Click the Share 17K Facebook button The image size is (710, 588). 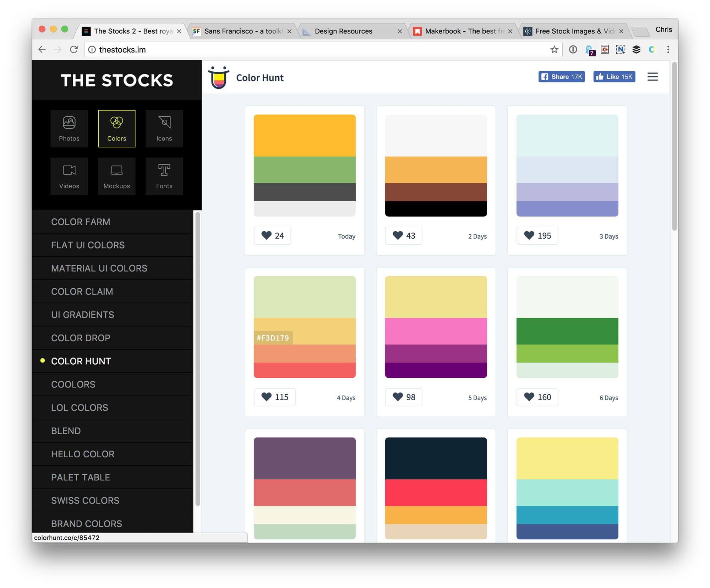561,76
